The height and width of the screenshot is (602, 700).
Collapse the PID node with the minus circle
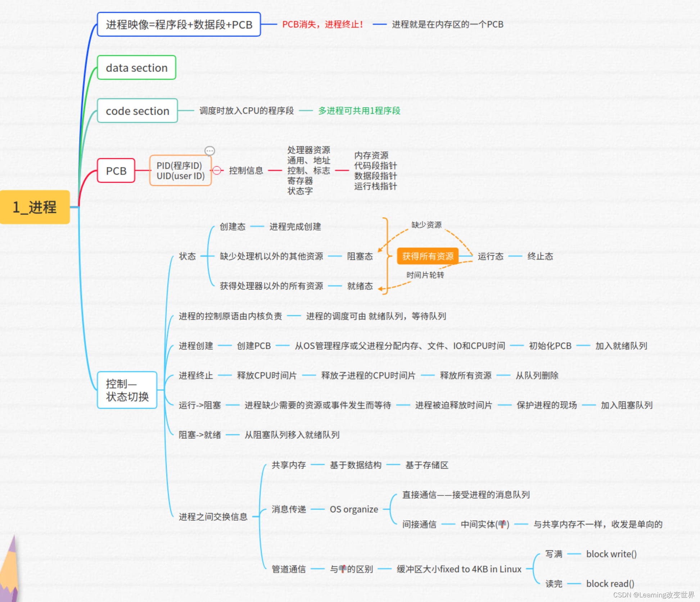point(217,170)
